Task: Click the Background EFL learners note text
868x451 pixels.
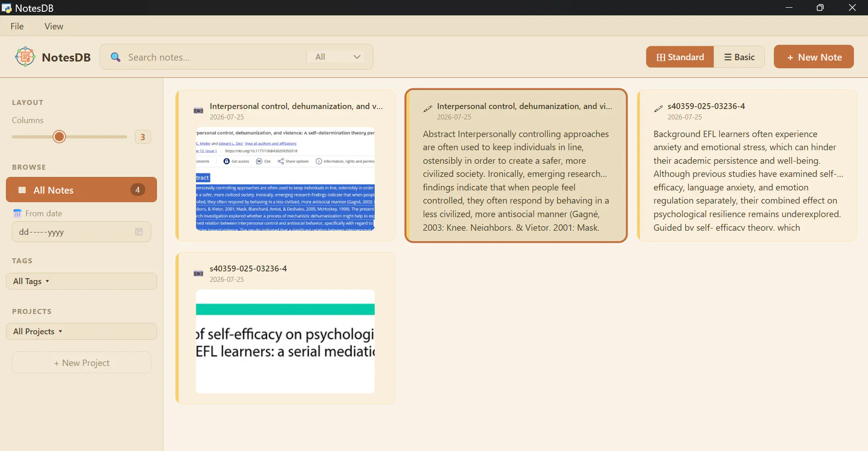Action: click(748, 180)
